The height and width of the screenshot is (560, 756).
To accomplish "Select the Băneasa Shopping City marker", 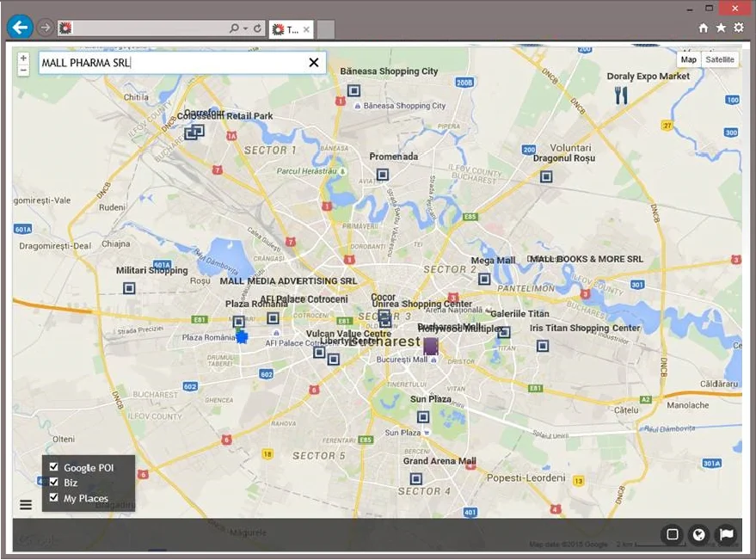I will click(353, 90).
